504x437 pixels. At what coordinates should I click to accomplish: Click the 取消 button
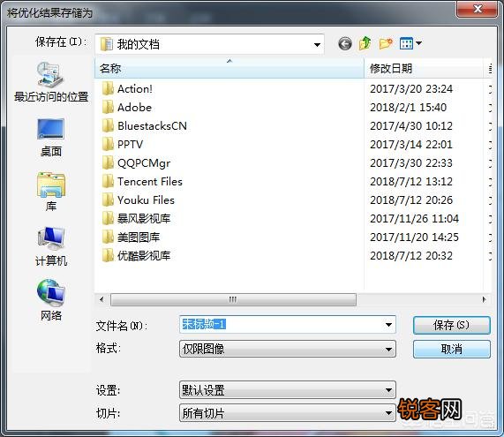pos(452,349)
